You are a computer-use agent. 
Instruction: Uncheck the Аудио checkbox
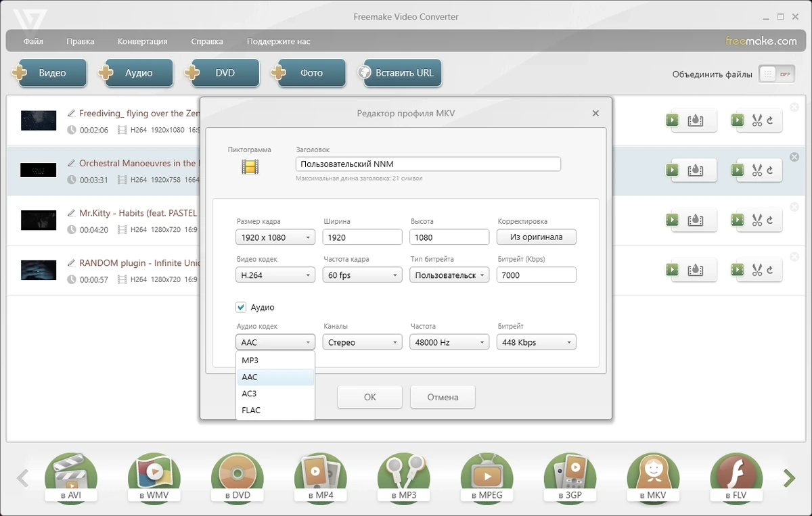click(x=241, y=307)
